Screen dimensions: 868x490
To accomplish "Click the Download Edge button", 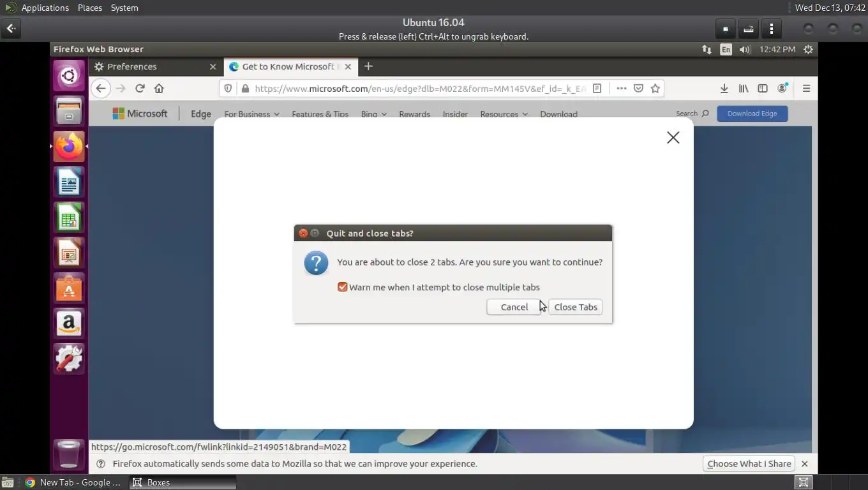I will pyautogui.click(x=752, y=114).
